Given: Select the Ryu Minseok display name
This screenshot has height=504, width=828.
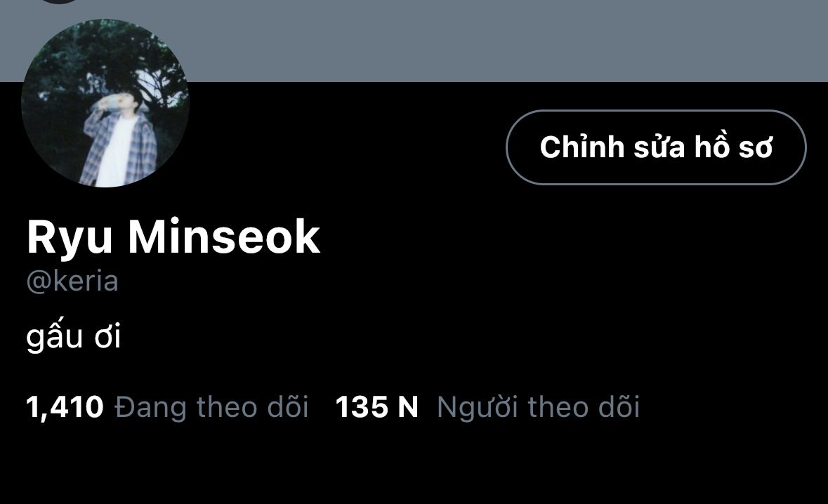Looking at the screenshot, I should coord(173,238).
